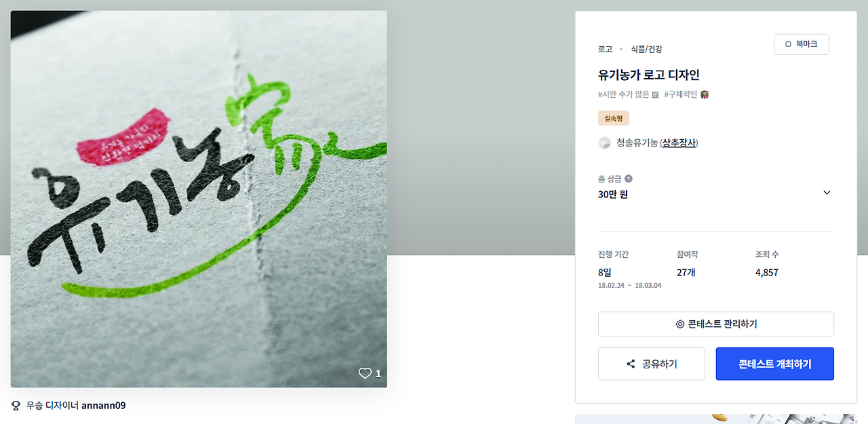The width and height of the screenshot is (868, 424).
Task: Click the trophy icon beside 우승 디자이너
Action: [x=16, y=406]
